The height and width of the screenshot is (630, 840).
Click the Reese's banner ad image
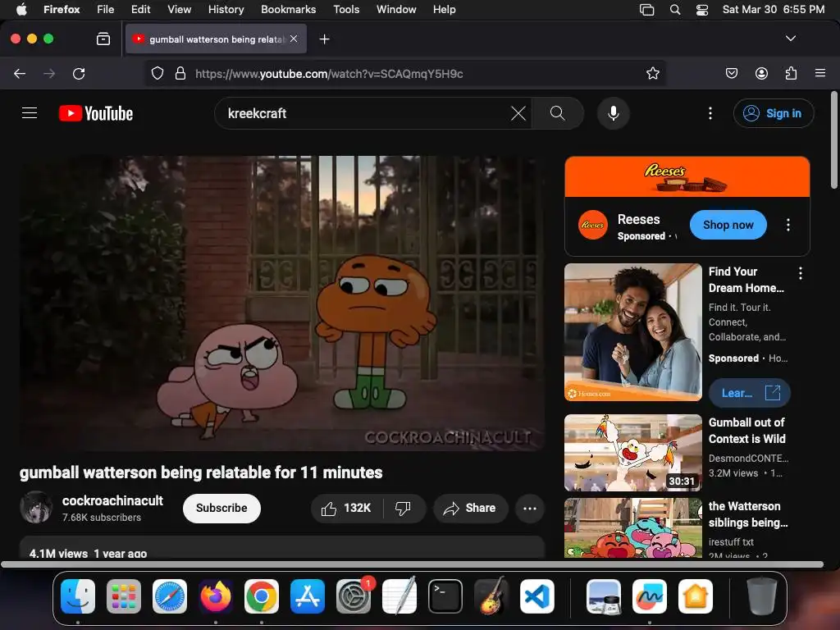coord(687,177)
